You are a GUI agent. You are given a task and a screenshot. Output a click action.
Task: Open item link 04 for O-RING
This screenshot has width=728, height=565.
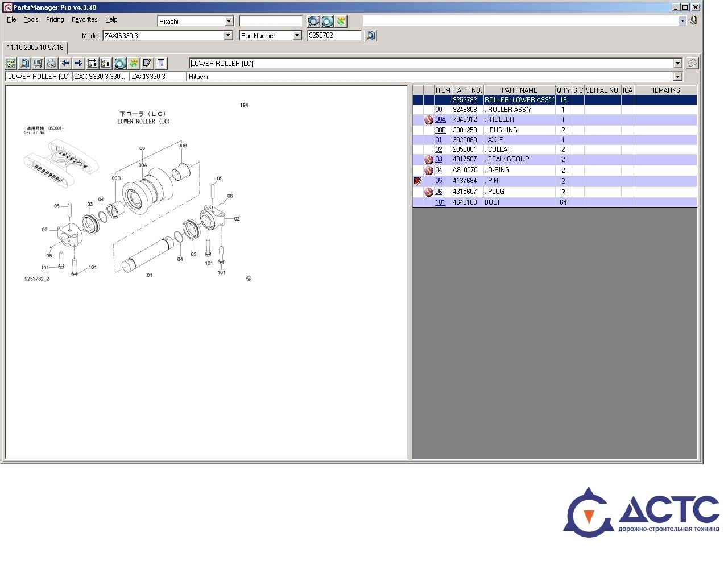pos(439,170)
